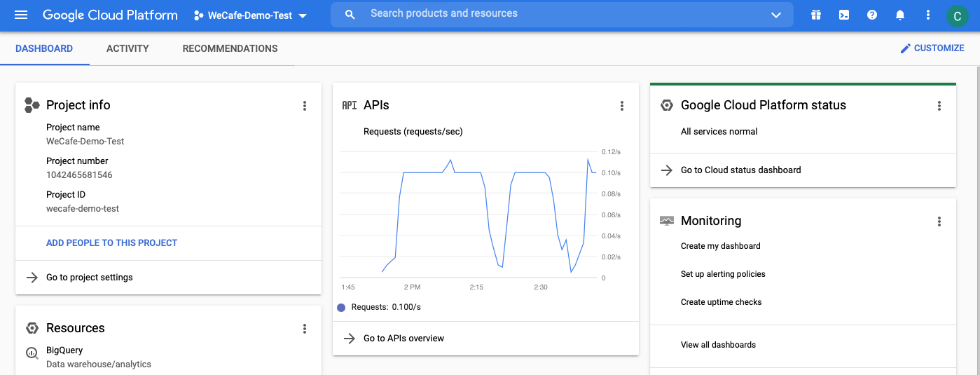Open the main navigation hamburger menu
980x375 pixels.
[21, 15]
